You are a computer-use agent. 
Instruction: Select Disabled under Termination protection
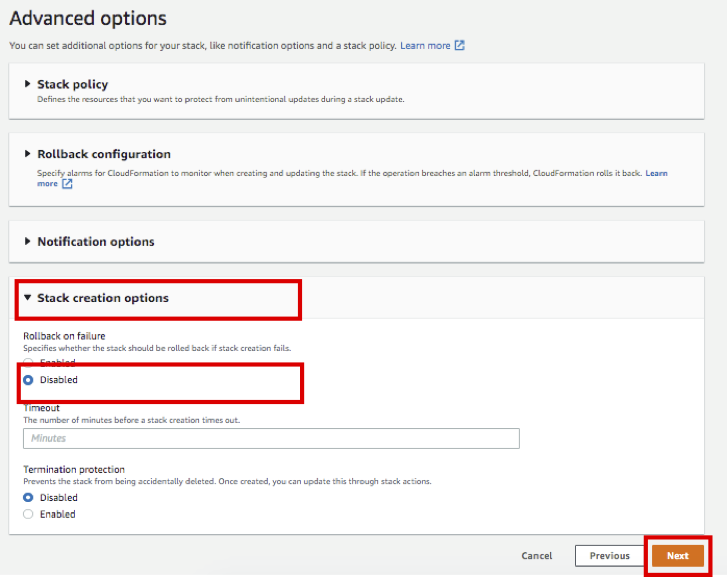[x=28, y=498]
